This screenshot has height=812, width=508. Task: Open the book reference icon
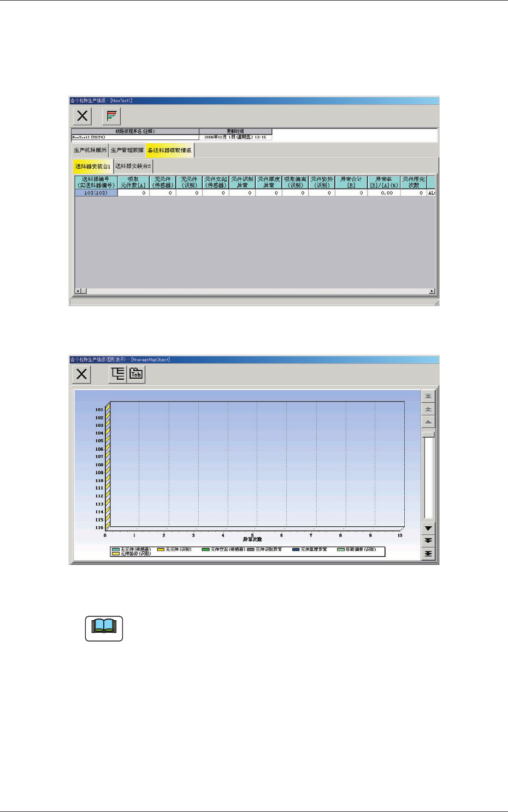pos(104,628)
